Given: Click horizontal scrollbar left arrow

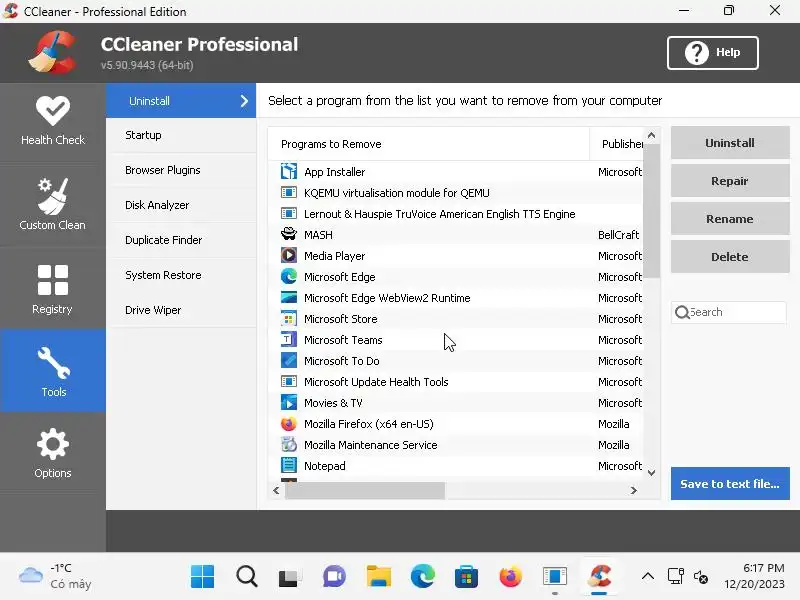Looking at the screenshot, I should click(276, 490).
